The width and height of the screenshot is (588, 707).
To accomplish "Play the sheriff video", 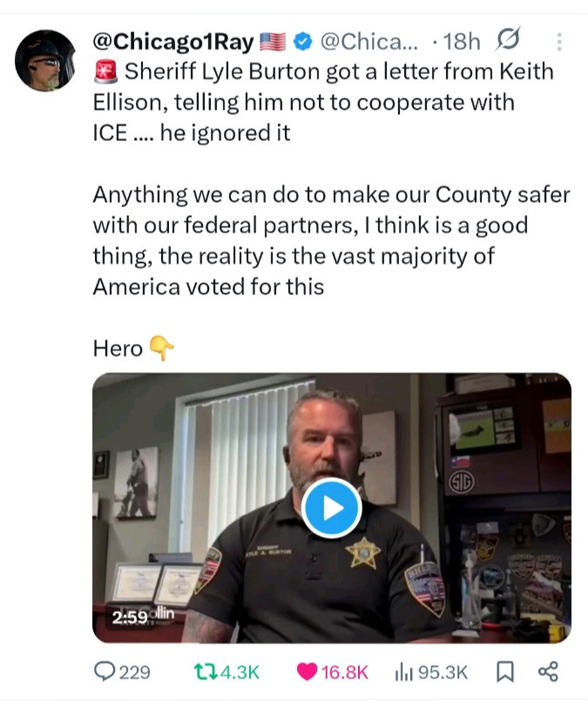I will point(331,508).
